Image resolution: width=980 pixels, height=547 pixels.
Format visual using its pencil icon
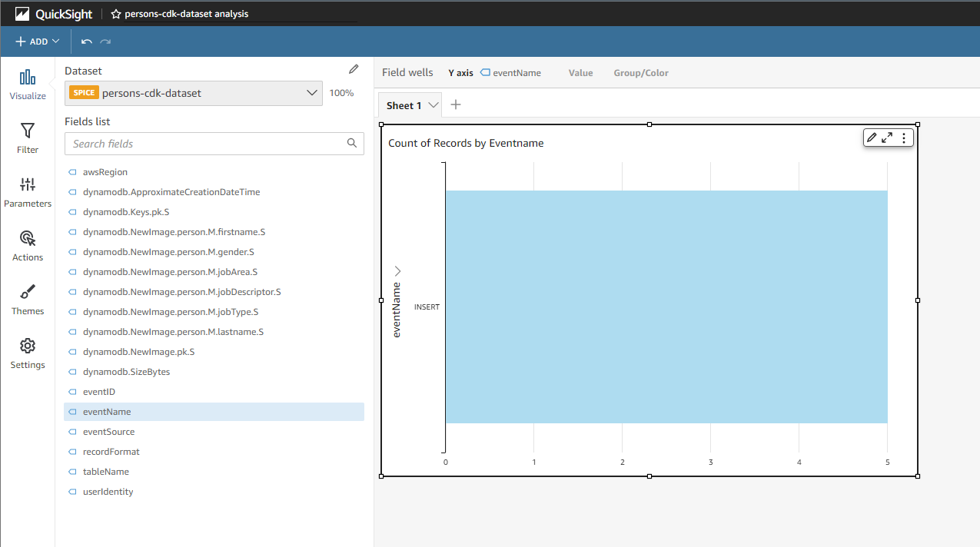point(871,138)
